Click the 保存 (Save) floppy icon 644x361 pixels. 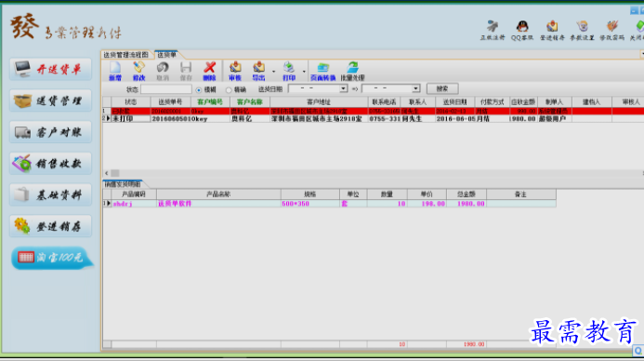point(186,71)
